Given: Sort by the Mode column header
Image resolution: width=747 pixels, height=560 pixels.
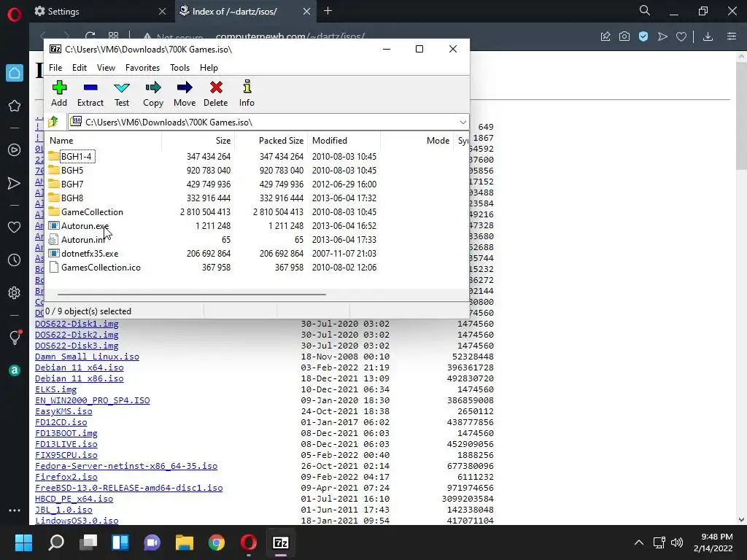Looking at the screenshot, I should (417, 141).
